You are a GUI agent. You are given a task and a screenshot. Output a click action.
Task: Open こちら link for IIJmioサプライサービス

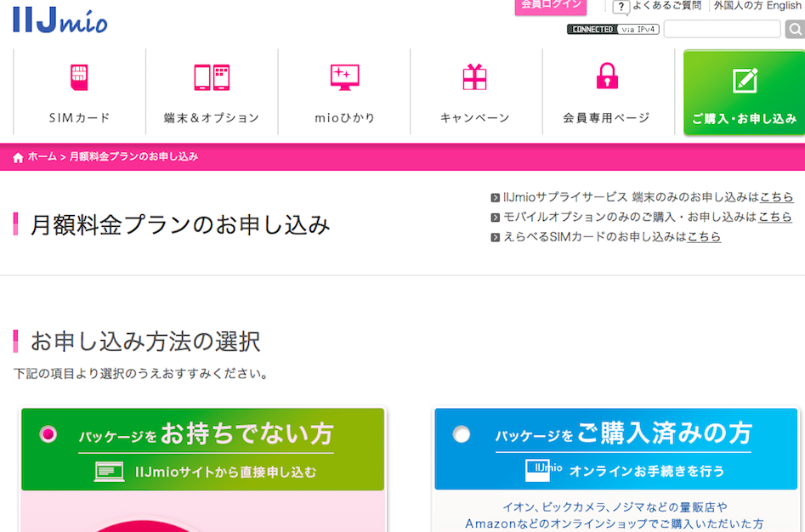click(776, 197)
